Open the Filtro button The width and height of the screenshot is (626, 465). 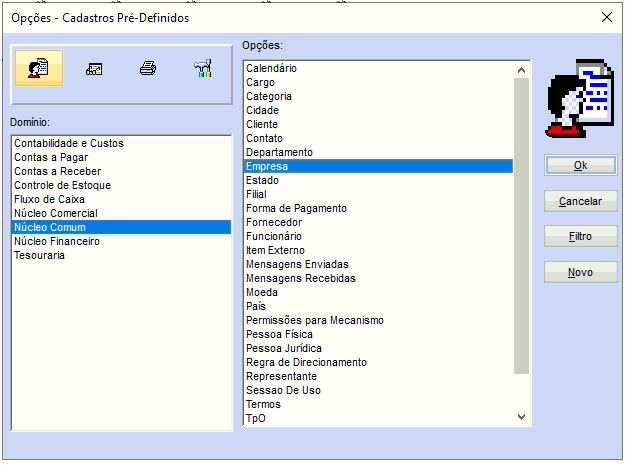[x=580, y=237]
